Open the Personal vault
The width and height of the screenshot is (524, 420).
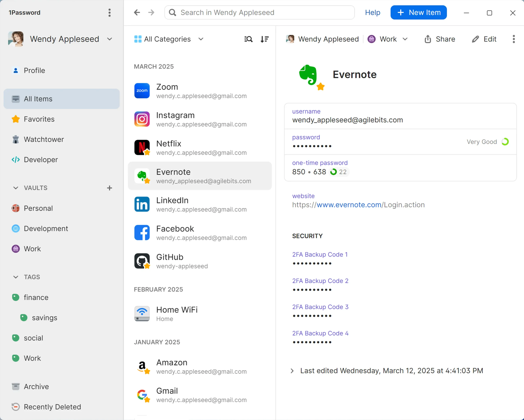click(38, 208)
